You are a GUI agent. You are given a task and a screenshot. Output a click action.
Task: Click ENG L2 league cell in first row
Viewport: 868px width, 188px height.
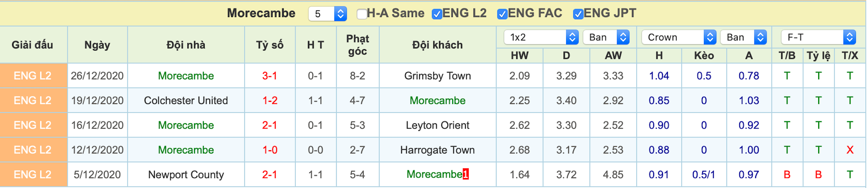click(33, 76)
